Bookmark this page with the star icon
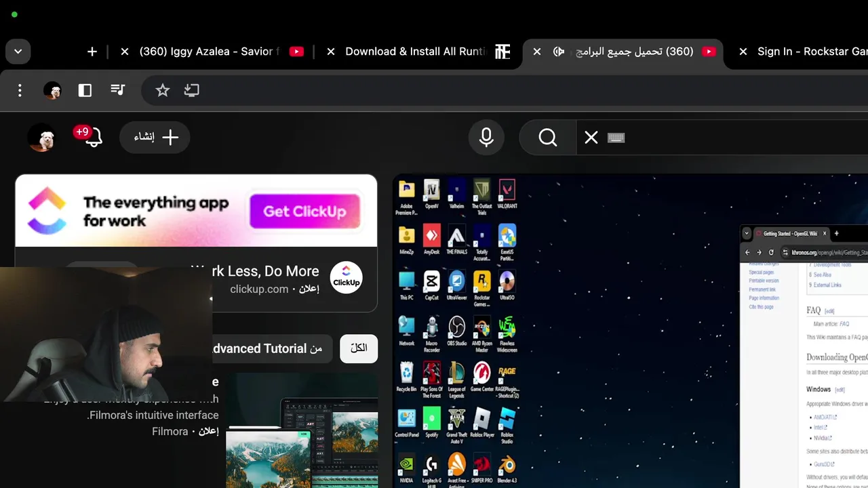 162,90
